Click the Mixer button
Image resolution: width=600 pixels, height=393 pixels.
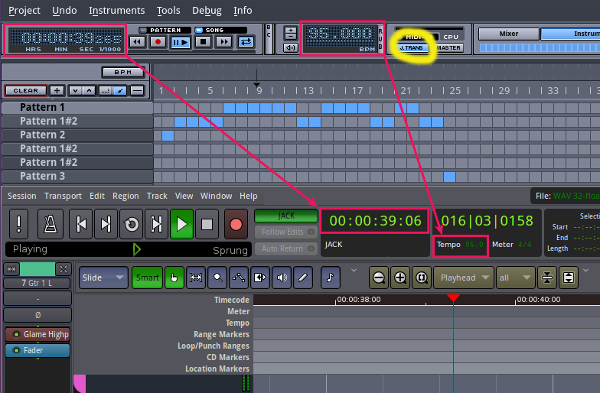(x=509, y=34)
